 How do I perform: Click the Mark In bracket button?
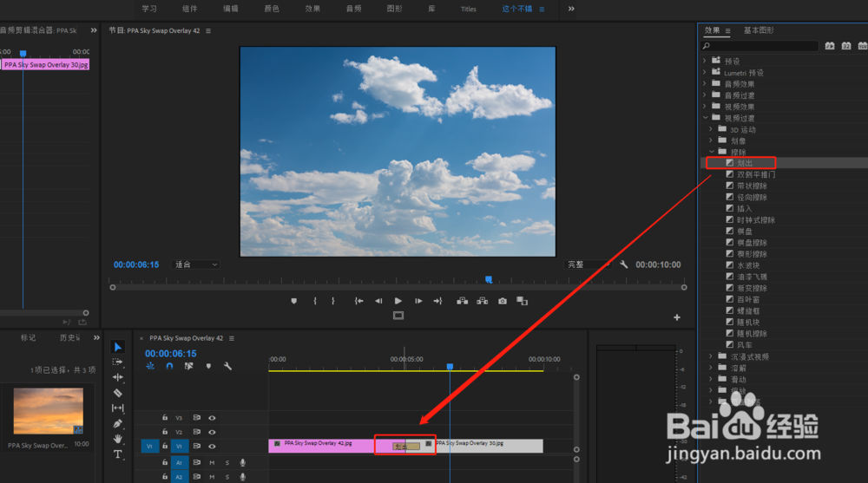click(315, 301)
